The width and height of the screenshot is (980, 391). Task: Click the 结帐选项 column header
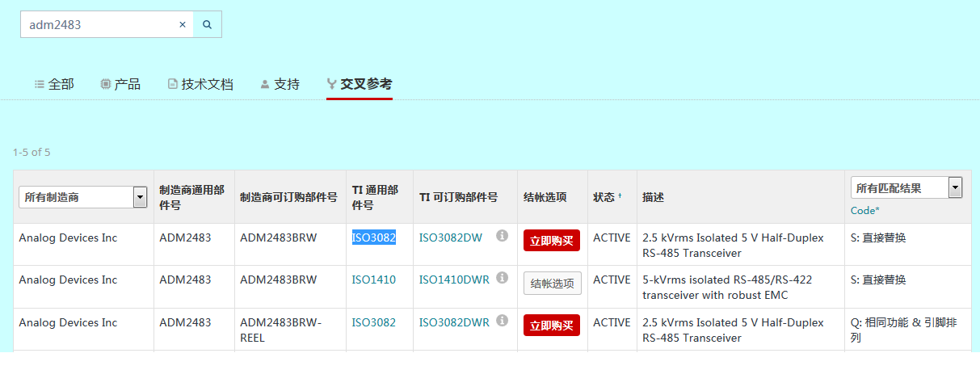coord(545,197)
